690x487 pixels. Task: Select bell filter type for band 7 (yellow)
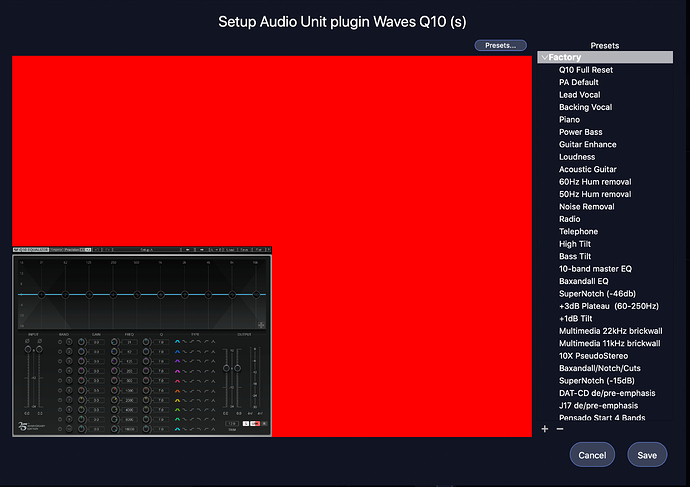(x=177, y=400)
